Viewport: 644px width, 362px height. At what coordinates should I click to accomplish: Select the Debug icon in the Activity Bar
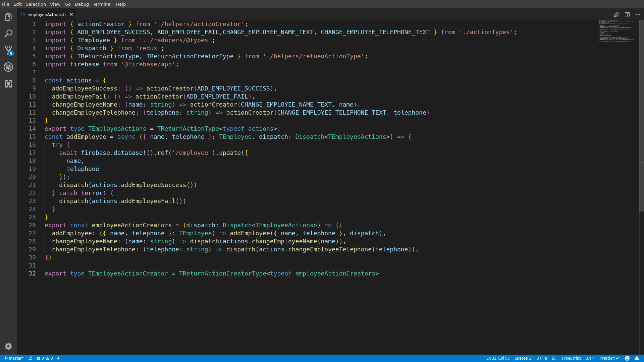(x=8, y=67)
